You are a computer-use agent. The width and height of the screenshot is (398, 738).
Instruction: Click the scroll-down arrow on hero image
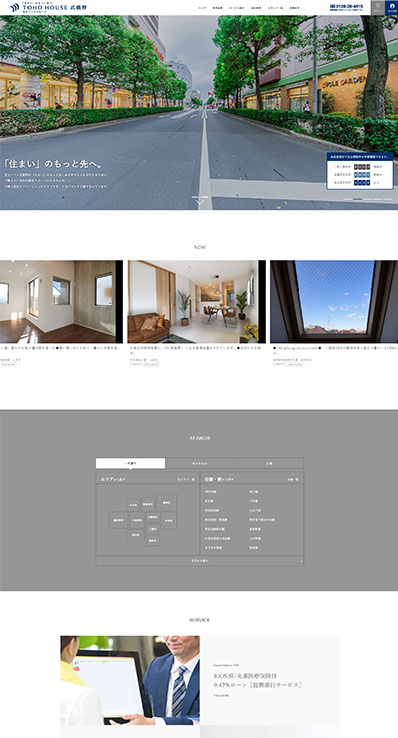pos(201,202)
